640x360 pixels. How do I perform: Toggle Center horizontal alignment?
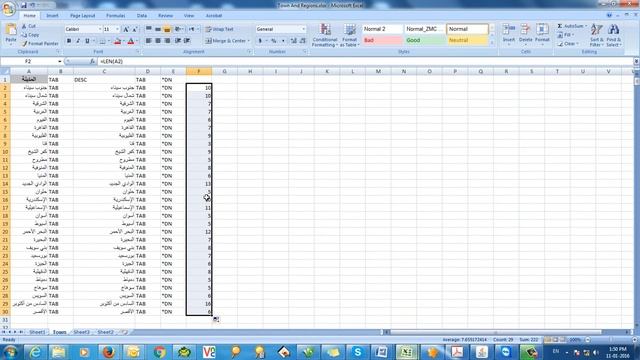click(x=158, y=41)
